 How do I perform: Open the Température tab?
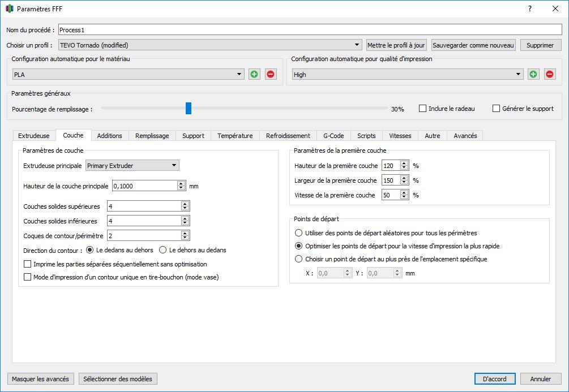235,136
